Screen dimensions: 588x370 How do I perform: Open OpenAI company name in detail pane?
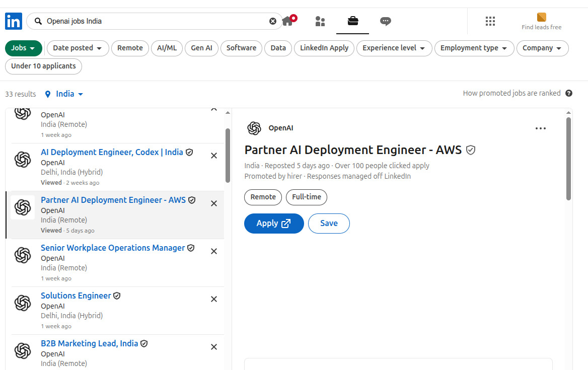[281, 128]
